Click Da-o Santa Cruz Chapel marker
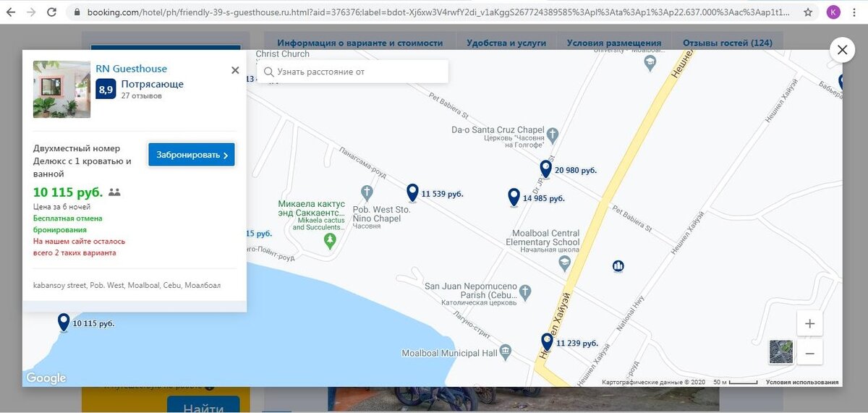Screen dimensions: 868x413 coord(553,135)
